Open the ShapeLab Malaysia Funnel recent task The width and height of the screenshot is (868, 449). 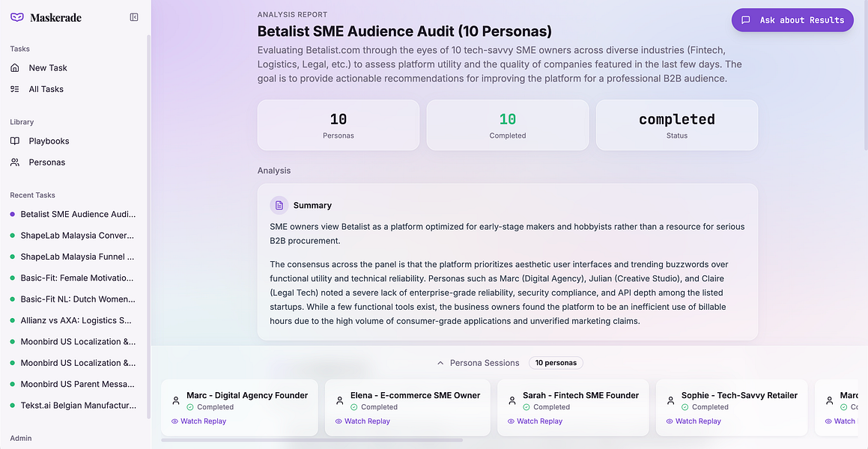(x=76, y=257)
